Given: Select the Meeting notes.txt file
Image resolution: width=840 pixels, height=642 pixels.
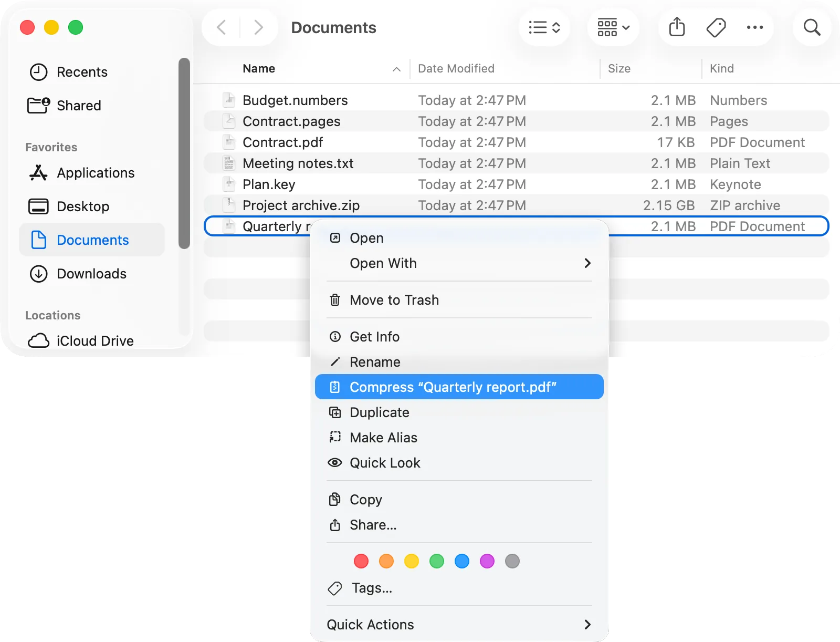Looking at the screenshot, I should [x=517, y=163].
